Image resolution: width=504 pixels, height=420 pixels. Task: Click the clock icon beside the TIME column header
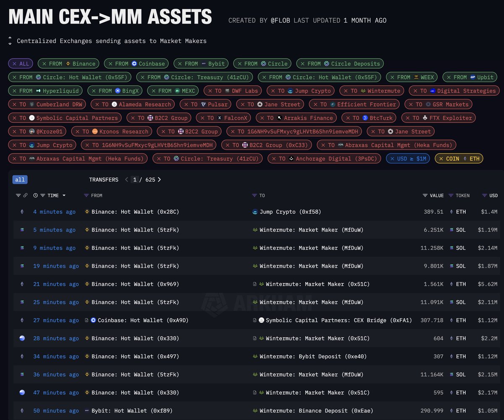[34, 195]
